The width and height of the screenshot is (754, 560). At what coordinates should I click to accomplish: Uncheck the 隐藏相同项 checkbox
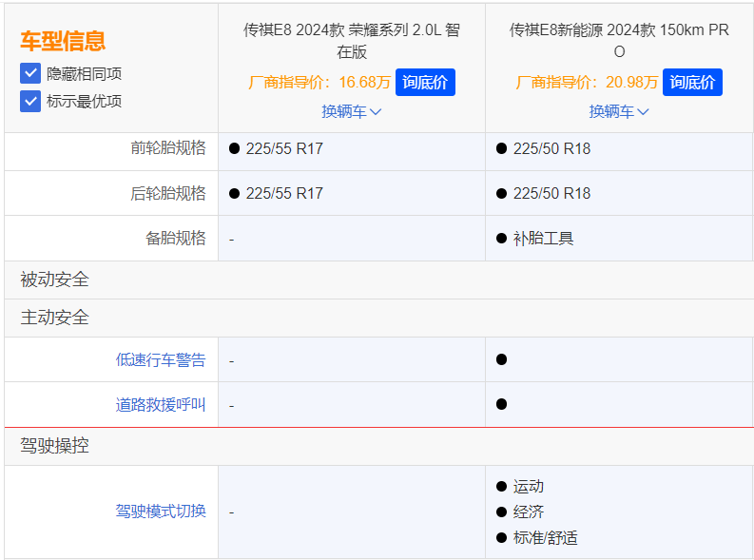(x=30, y=73)
